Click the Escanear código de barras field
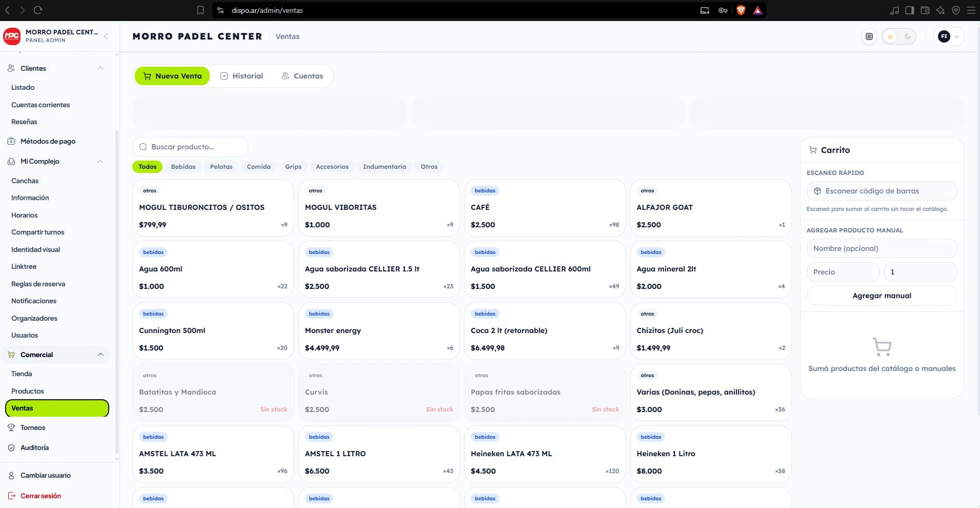 point(882,191)
